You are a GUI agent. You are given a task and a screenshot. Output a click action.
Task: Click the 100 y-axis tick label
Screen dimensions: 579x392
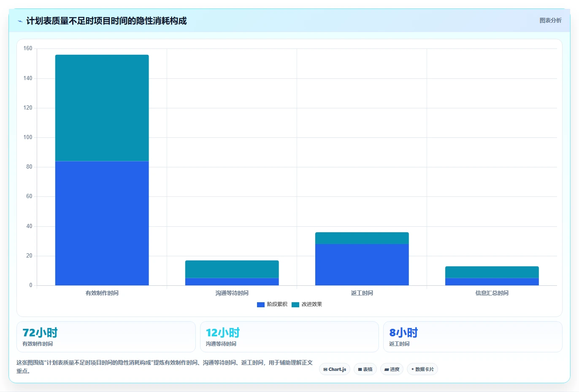pyautogui.click(x=28, y=137)
